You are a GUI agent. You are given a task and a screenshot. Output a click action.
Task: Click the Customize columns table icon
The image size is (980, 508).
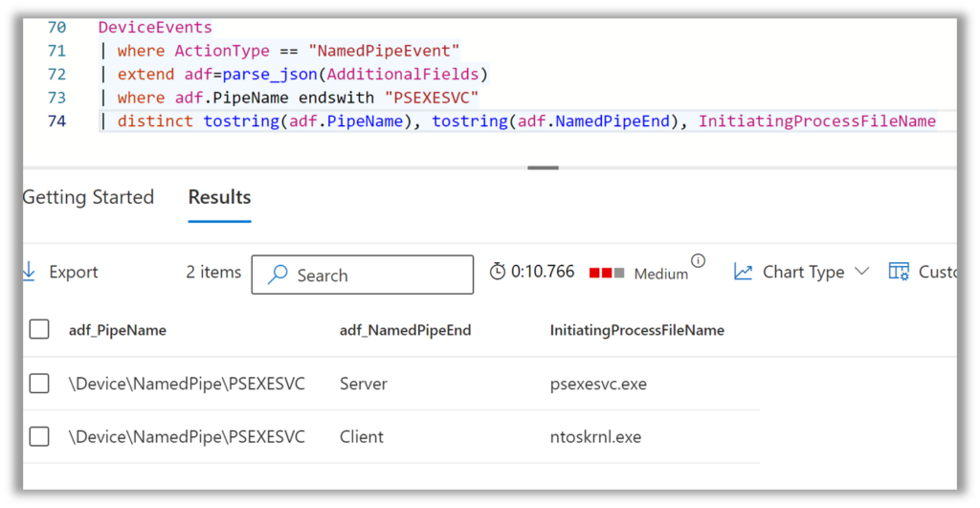click(899, 272)
